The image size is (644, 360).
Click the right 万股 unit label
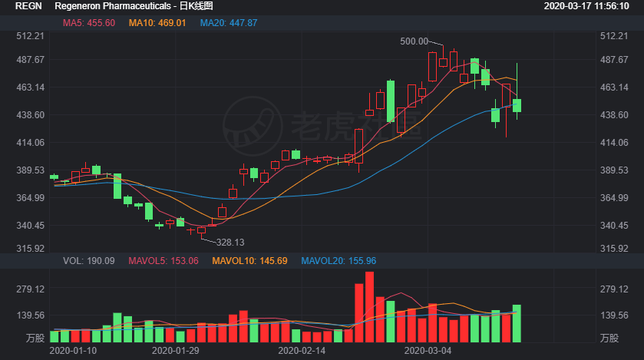point(609,339)
